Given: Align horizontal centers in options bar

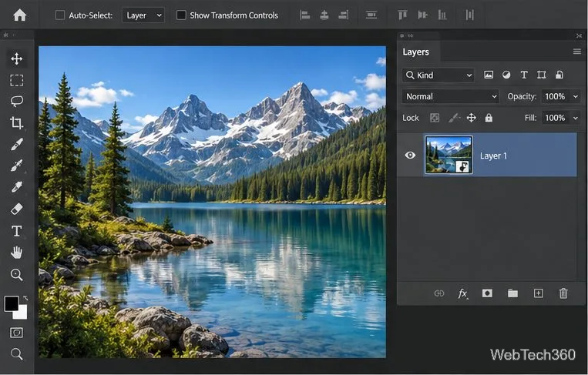Looking at the screenshot, I should (324, 15).
